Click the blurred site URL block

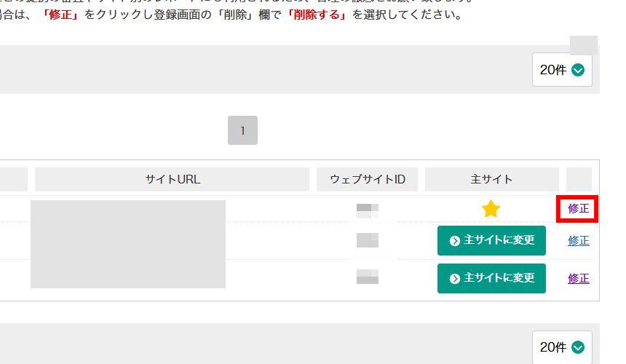click(x=128, y=244)
